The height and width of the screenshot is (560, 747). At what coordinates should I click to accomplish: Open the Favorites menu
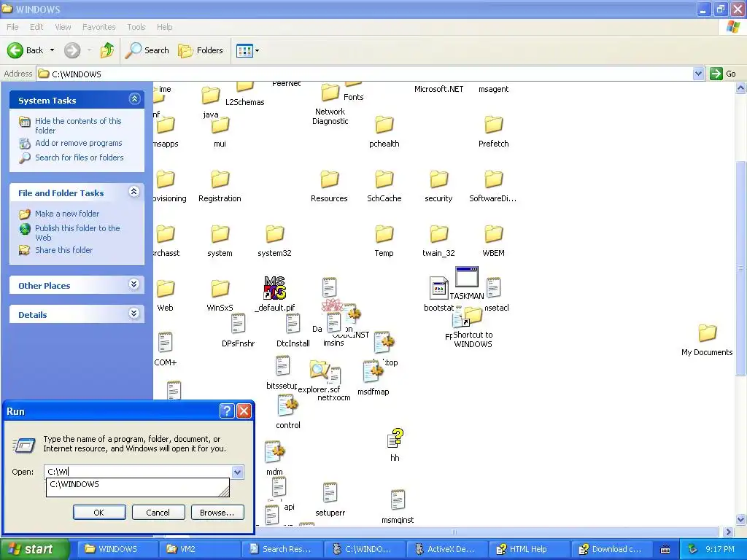98,27
